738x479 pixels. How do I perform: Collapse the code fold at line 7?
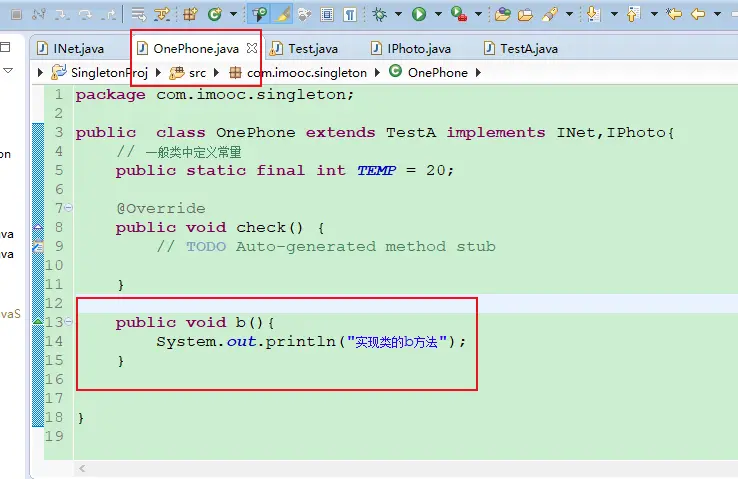click(x=69, y=208)
